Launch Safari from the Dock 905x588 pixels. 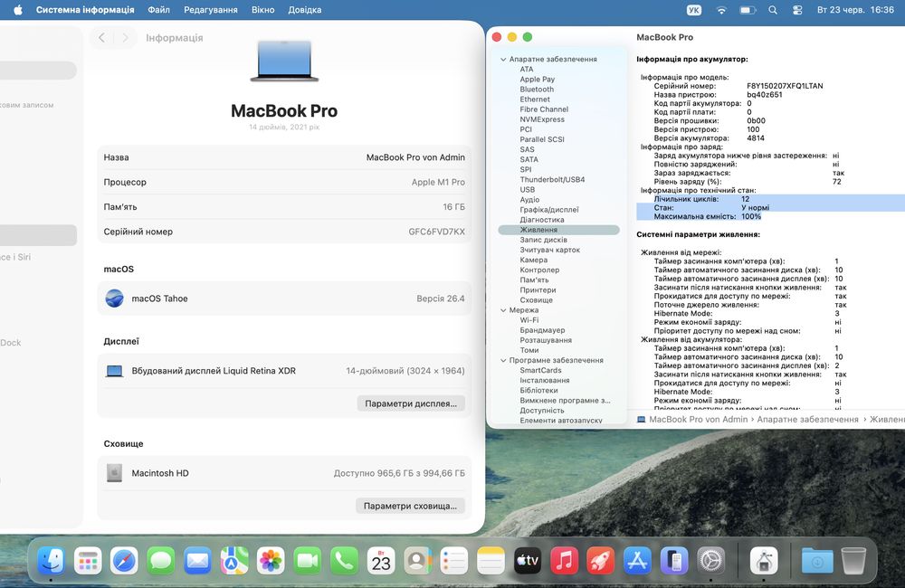pos(124,560)
